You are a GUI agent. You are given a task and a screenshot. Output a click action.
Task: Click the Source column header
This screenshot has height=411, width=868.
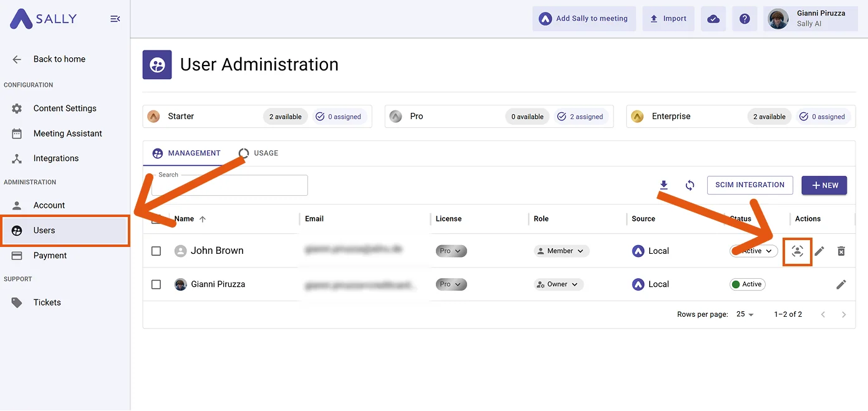pos(644,219)
